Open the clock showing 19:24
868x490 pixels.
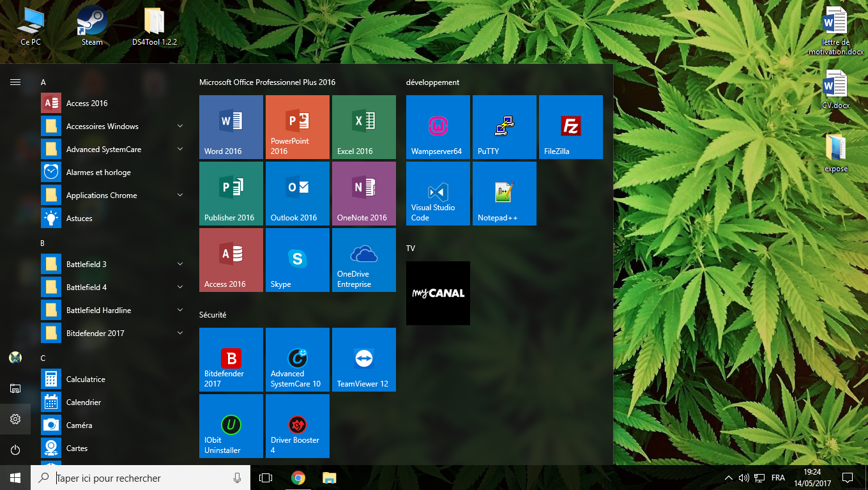point(812,478)
